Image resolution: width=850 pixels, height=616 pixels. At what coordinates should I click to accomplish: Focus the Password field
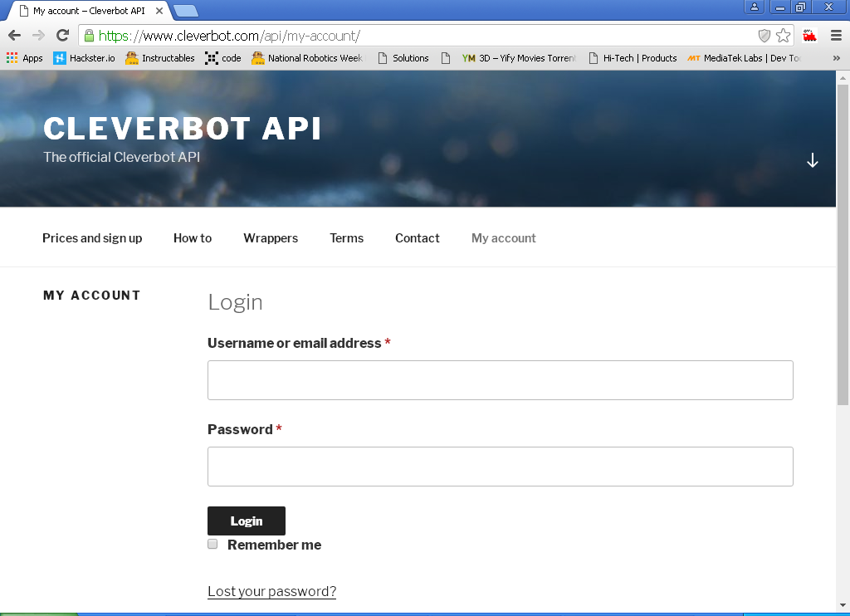tap(501, 467)
